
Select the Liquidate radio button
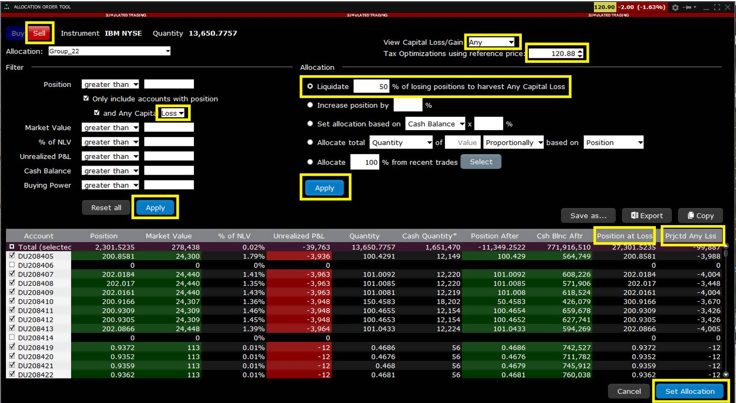(310, 87)
